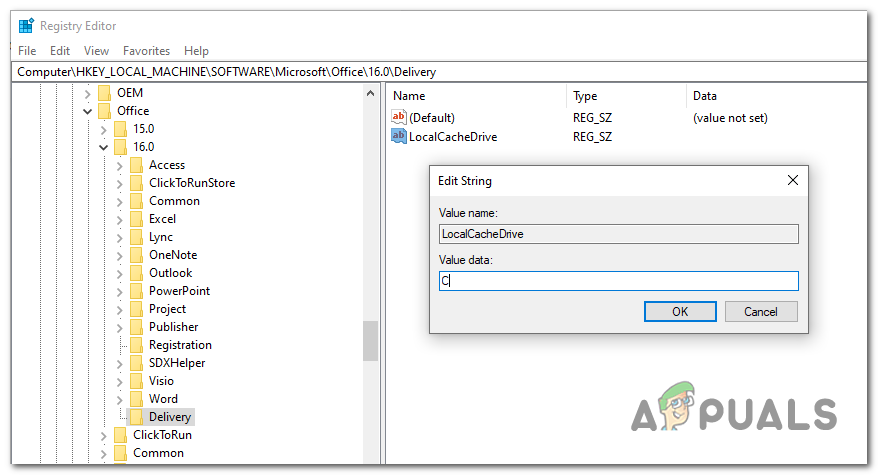The height and width of the screenshot is (475, 878).
Task: Select the (Default) value name
Action: 432,118
